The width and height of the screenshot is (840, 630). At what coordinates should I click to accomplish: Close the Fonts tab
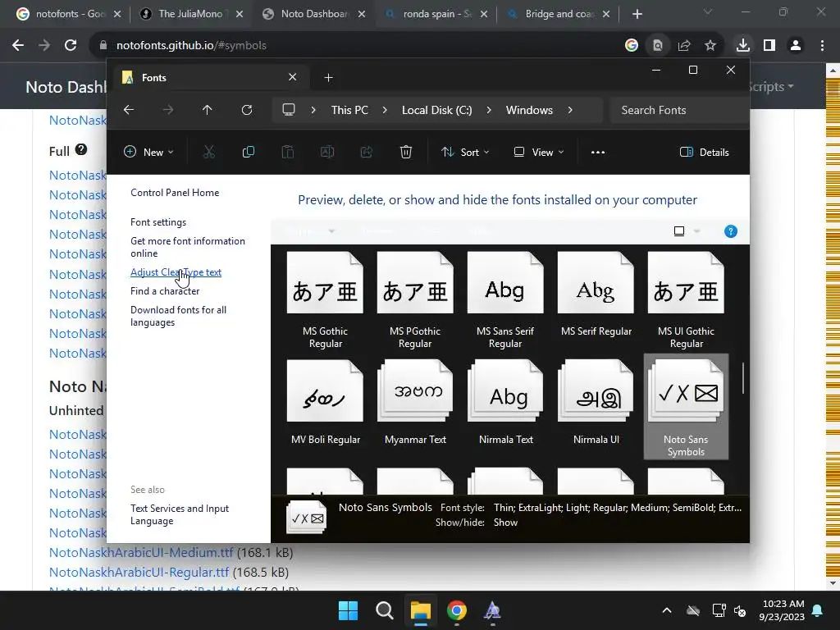(x=293, y=77)
